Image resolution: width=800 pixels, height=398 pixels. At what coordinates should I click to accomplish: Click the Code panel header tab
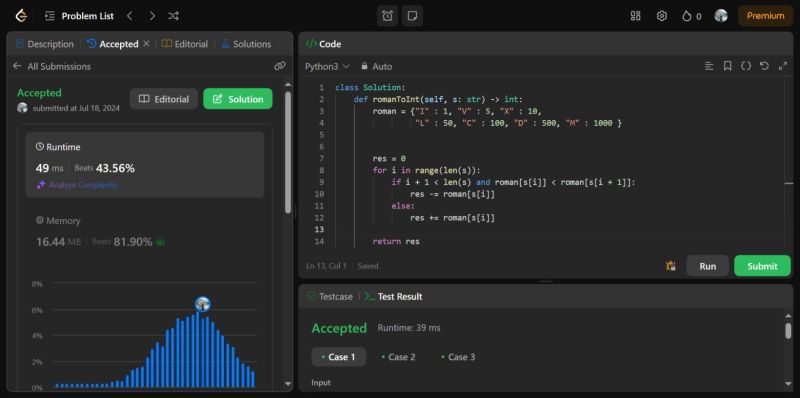tap(323, 44)
